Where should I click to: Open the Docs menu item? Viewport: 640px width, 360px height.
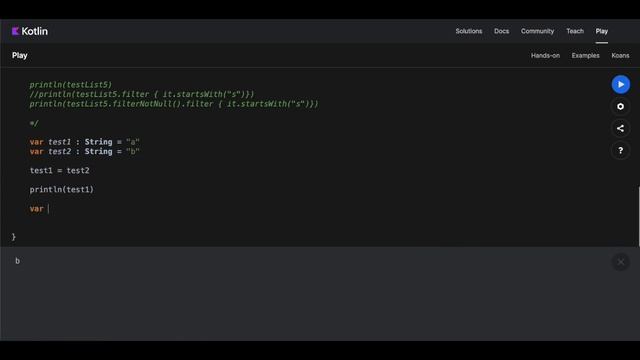tap(501, 31)
